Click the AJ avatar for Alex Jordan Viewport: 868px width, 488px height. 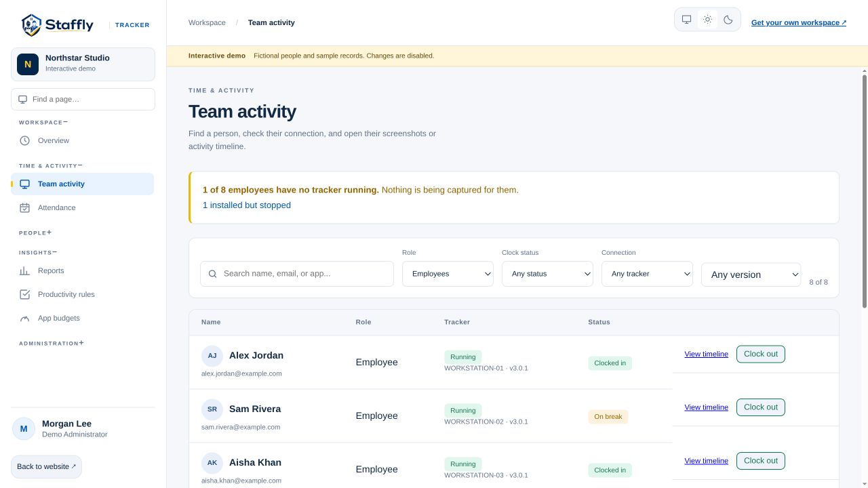tap(212, 356)
